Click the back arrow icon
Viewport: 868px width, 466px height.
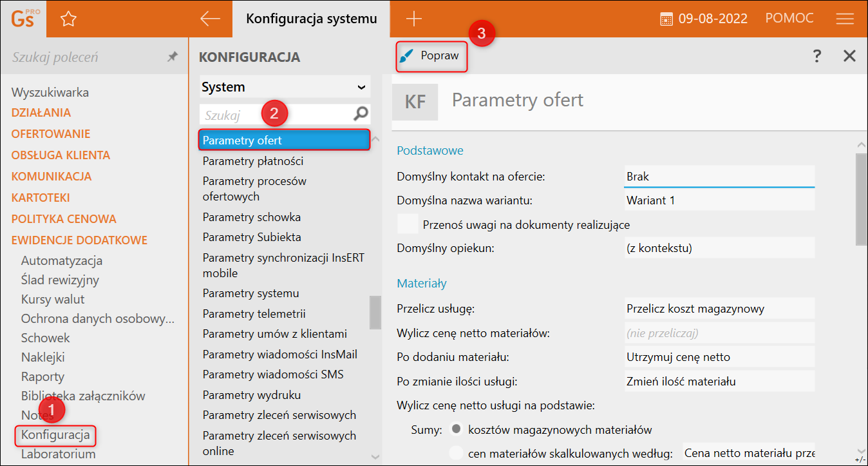click(210, 19)
